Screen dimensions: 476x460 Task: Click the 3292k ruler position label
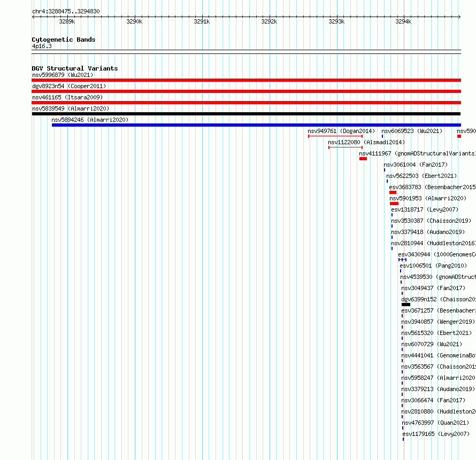(x=269, y=21)
